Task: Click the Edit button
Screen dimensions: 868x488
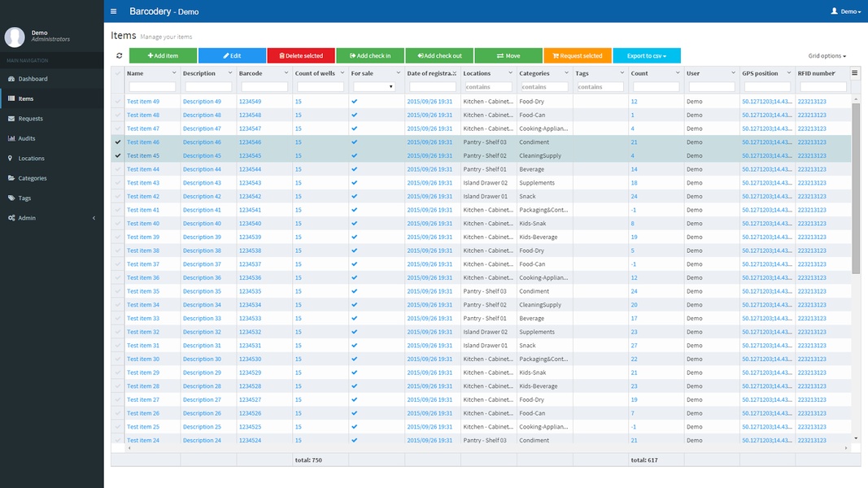Action: (232, 55)
